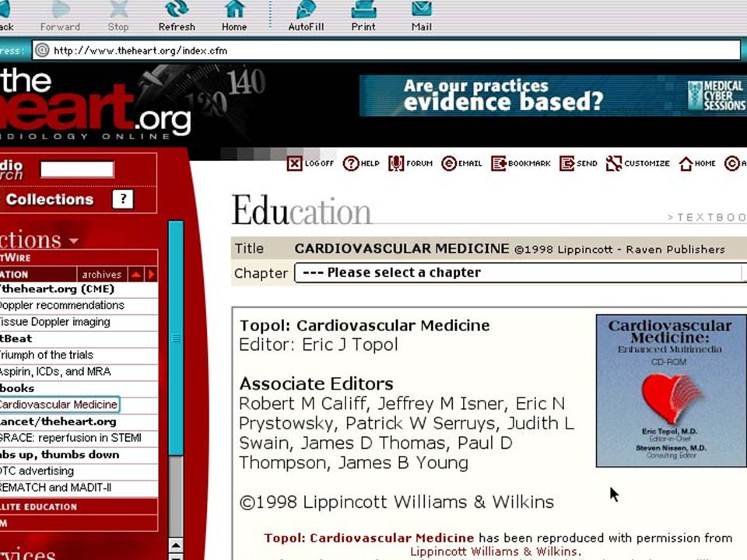Click ©1998 Lippincott Williams & Wilkins text
The width and height of the screenshot is (747, 560).
(397, 502)
